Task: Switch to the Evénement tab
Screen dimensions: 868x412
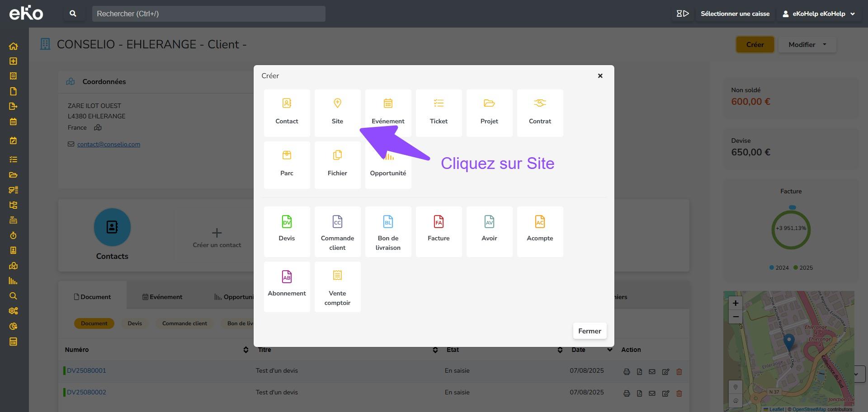Action: tap(162, 297)
